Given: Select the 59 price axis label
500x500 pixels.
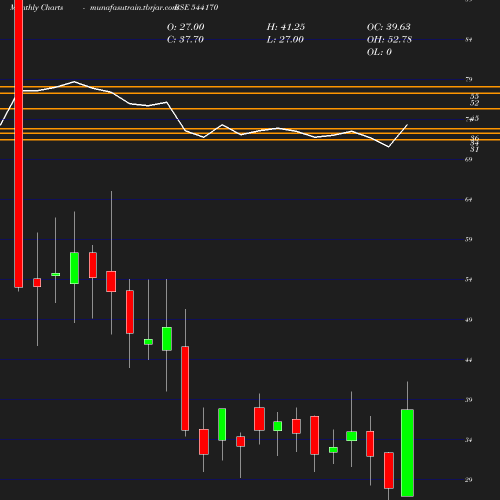Looking at the screenshot, I should click(469, 239).
